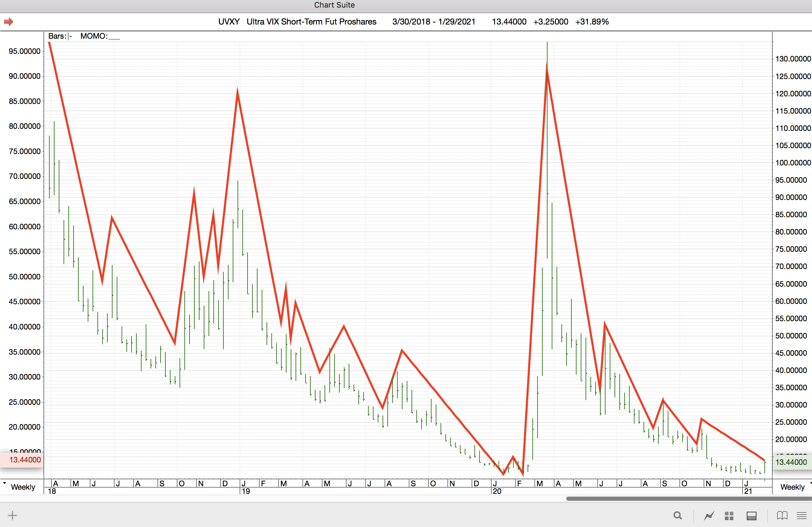The width and height of the screenshot is (812, 527).
Task: Click the 21 year label on time axis
Action: [748, 491]
